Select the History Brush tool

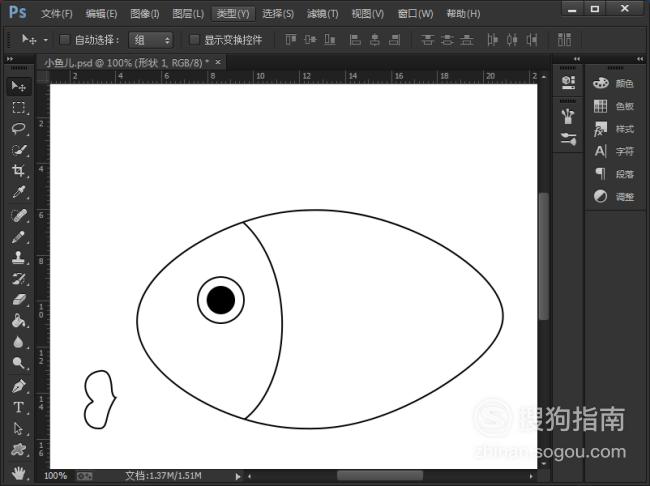[18, 279]
